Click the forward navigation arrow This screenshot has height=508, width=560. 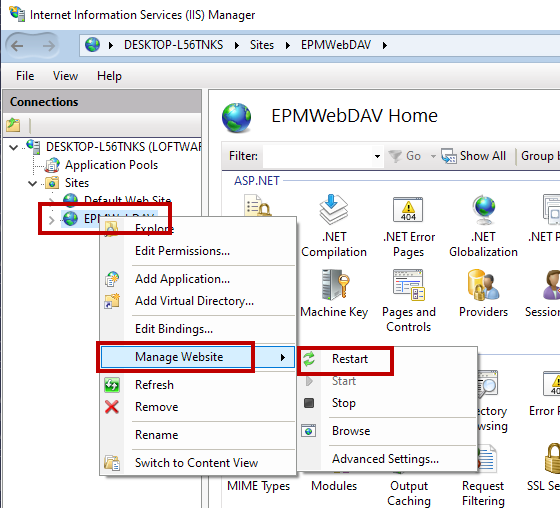(49, 46)
